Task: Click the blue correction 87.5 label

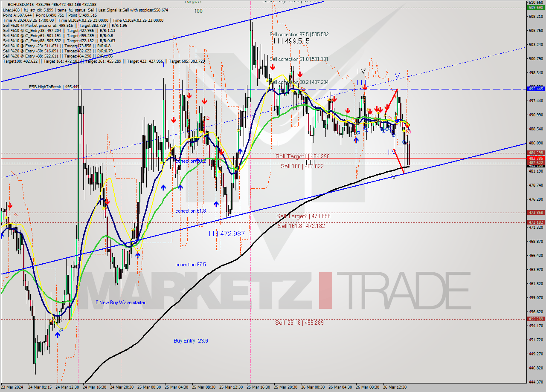Action: tap(191, 265)
